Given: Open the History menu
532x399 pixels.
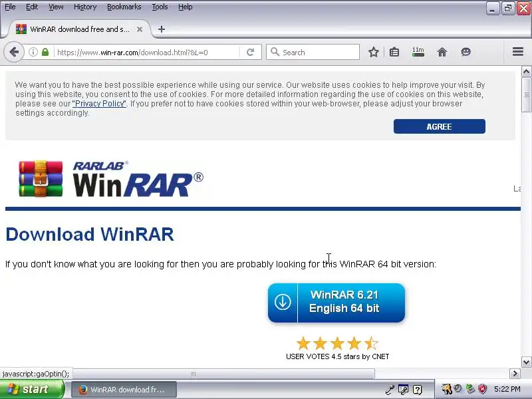Looking at the screenshot, I should (x=85, y=7).
